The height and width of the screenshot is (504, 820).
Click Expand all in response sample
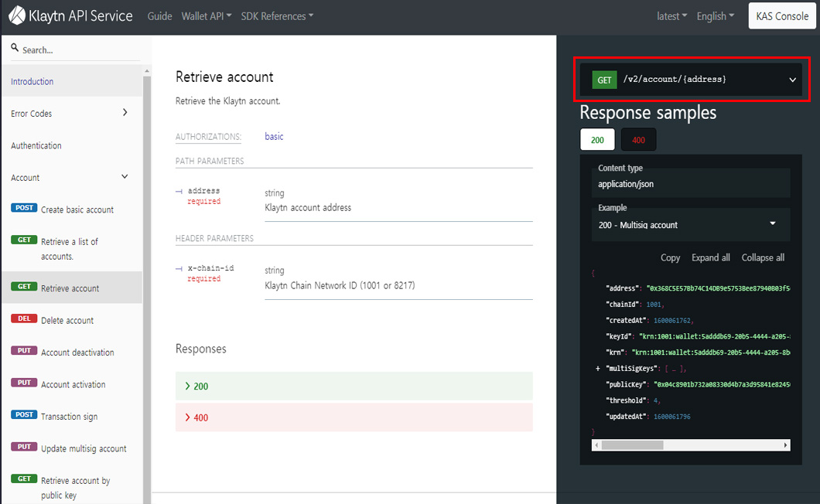pos(711,257)
